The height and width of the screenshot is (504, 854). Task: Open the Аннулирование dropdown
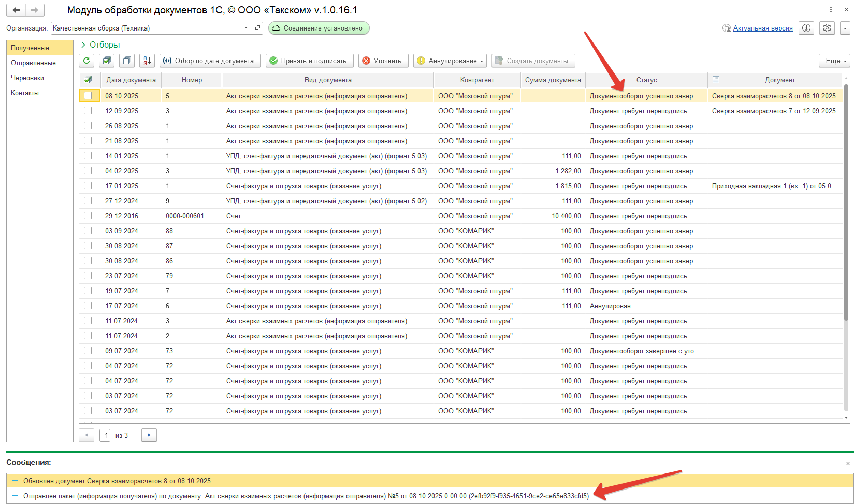pos(450,61)
